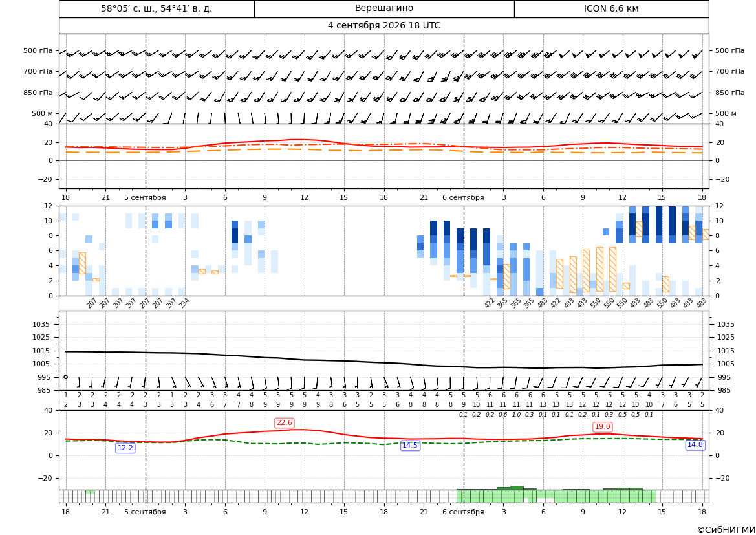Click the 6 сентября marker on top time axis
Image resolution: width=756 pixels, height=535 pixels.
click(463, 197)
